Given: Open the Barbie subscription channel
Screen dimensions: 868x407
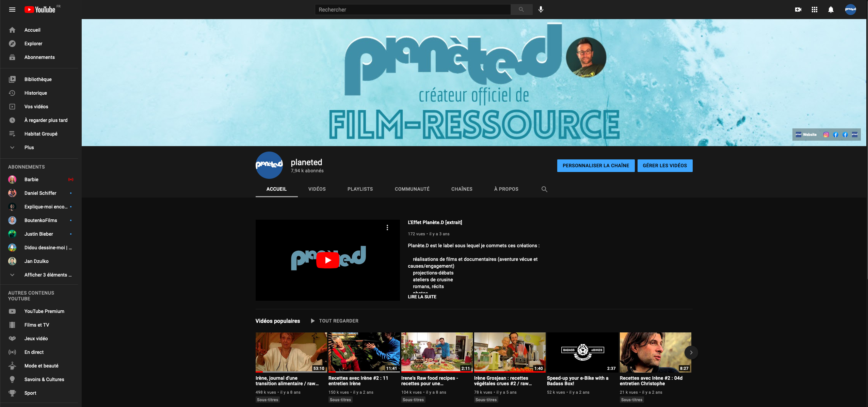Looking at the screenshot, I should pos(41,179).
